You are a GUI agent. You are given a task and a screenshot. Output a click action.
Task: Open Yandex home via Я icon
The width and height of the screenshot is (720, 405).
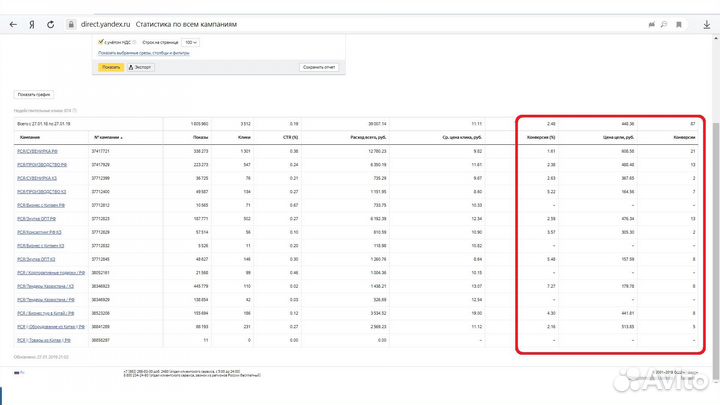[33, 23]
